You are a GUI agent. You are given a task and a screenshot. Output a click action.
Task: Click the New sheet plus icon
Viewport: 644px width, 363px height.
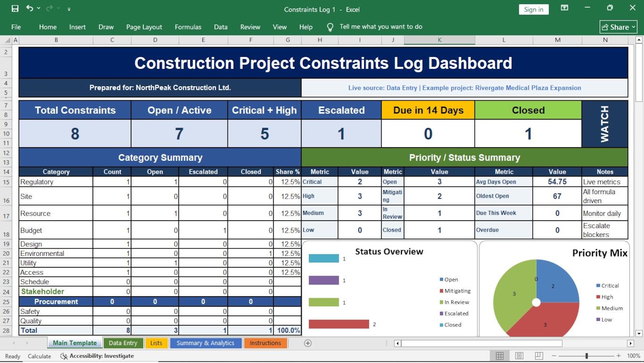(308, 344)
